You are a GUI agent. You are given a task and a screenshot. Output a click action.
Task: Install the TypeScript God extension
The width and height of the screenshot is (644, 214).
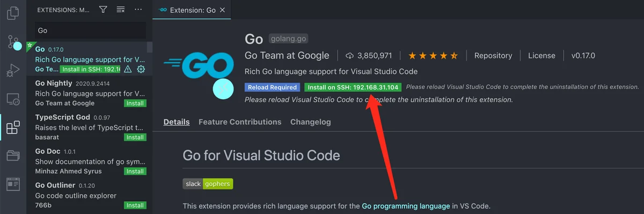coord(135,137)
